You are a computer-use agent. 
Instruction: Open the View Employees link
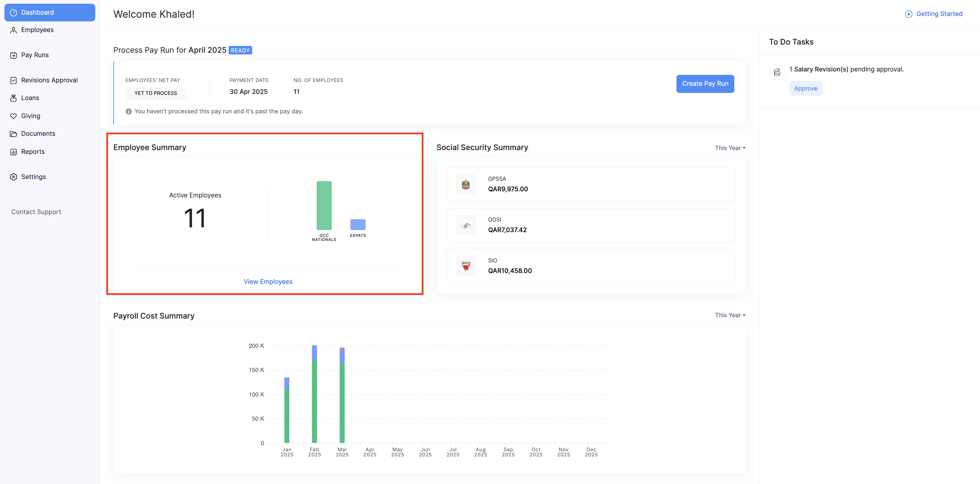pos(268,281)
